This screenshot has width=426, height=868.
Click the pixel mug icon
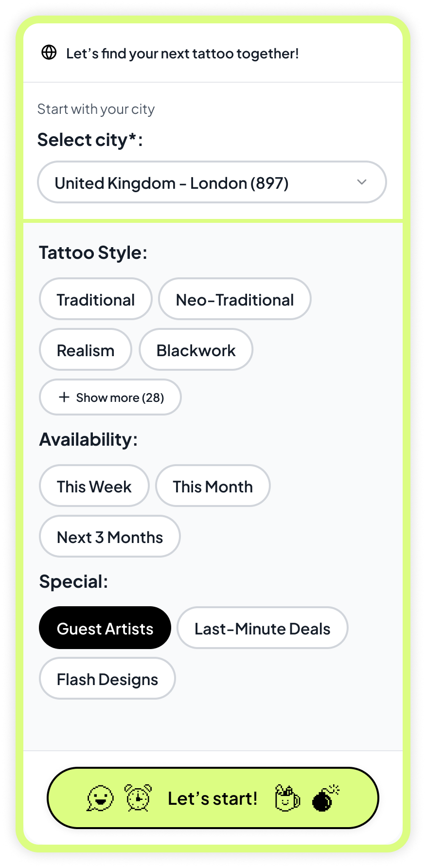click(287, 798)
